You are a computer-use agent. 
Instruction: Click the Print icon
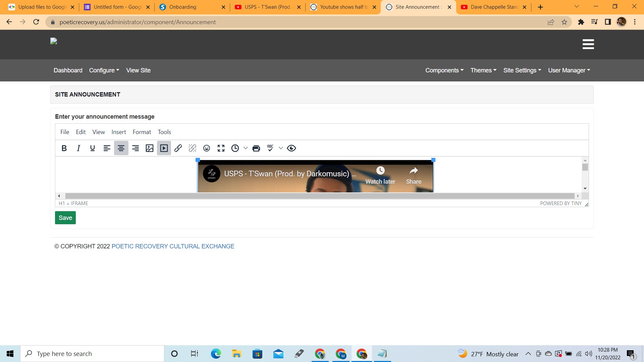256,148
